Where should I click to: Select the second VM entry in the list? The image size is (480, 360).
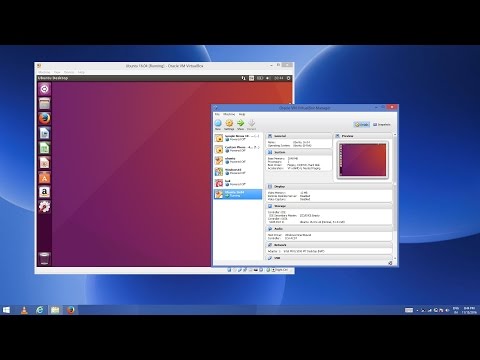point(238,149)
